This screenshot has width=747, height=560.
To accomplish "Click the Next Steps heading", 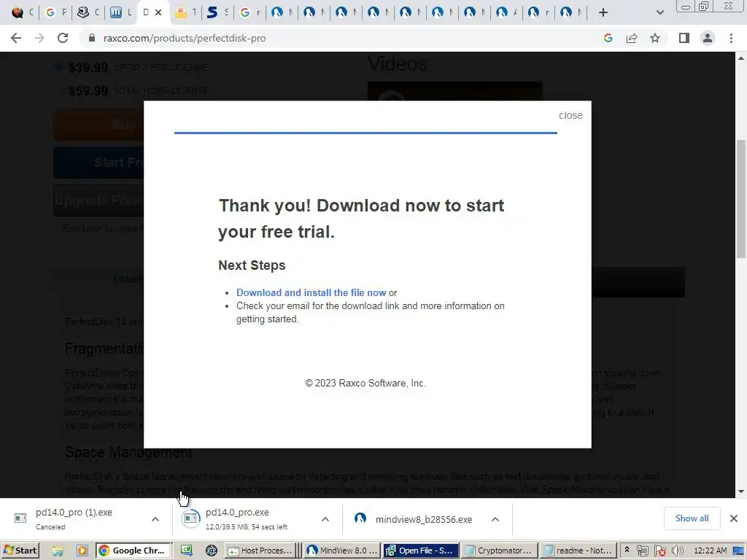I will click(252, 265).
